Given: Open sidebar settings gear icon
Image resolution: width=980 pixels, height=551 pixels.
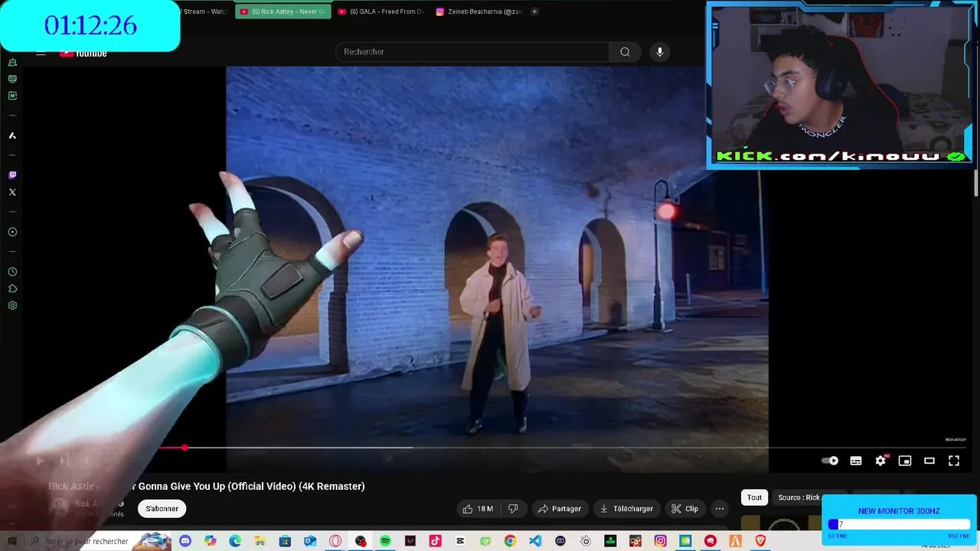Looking at the screenshot, I should [x=12, y=305].
